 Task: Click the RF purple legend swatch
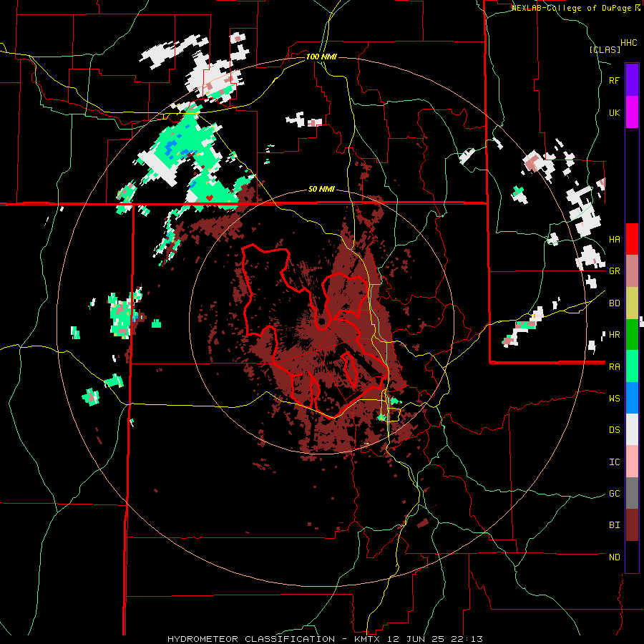tap(632, 79)
